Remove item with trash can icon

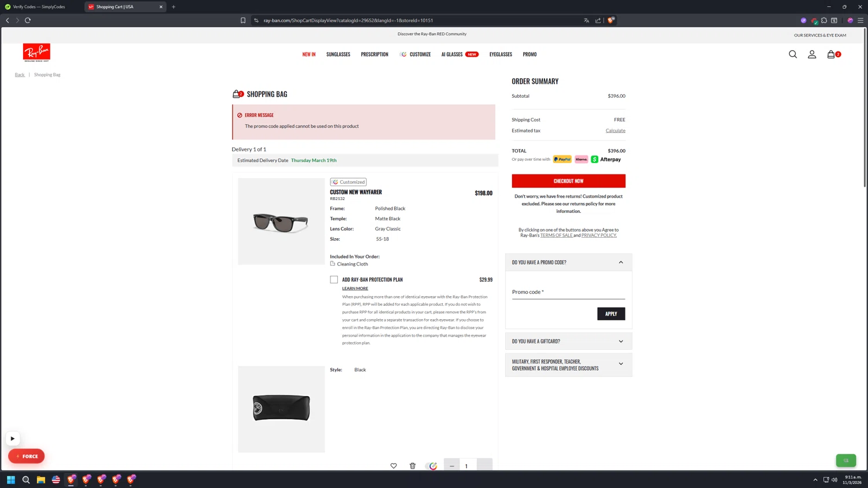[413, 466]
